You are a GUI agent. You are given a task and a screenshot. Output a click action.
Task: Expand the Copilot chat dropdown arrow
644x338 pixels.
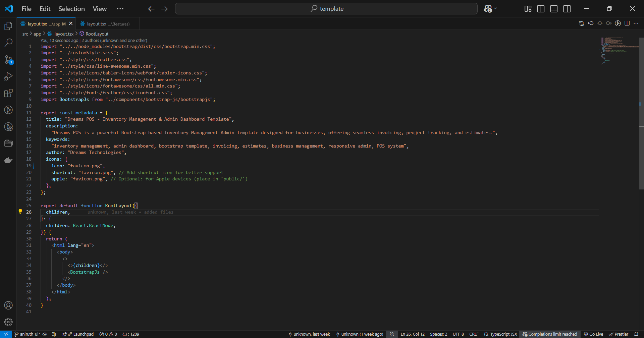point(496,9)
